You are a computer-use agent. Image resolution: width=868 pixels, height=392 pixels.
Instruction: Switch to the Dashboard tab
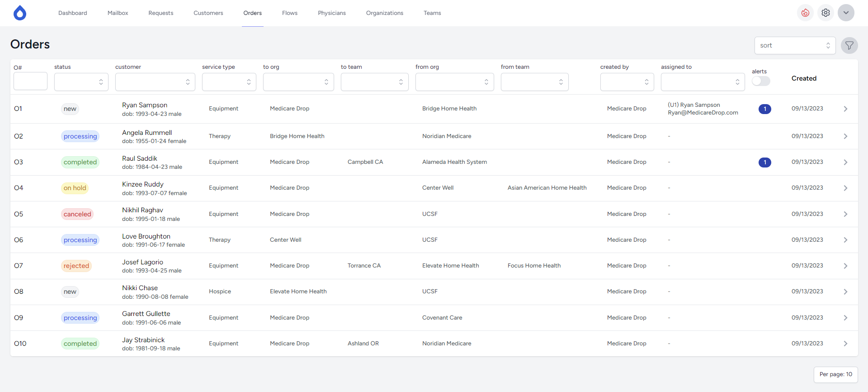coord(73,13)
